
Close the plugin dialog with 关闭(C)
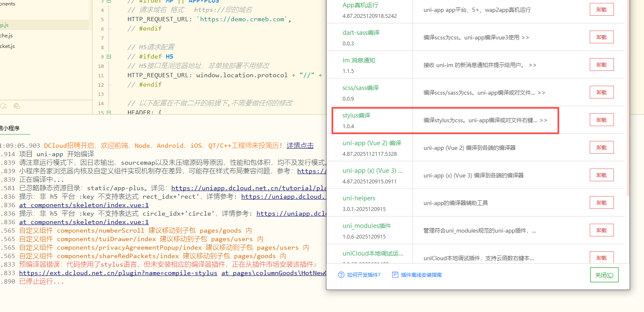[x=604, y=275]
